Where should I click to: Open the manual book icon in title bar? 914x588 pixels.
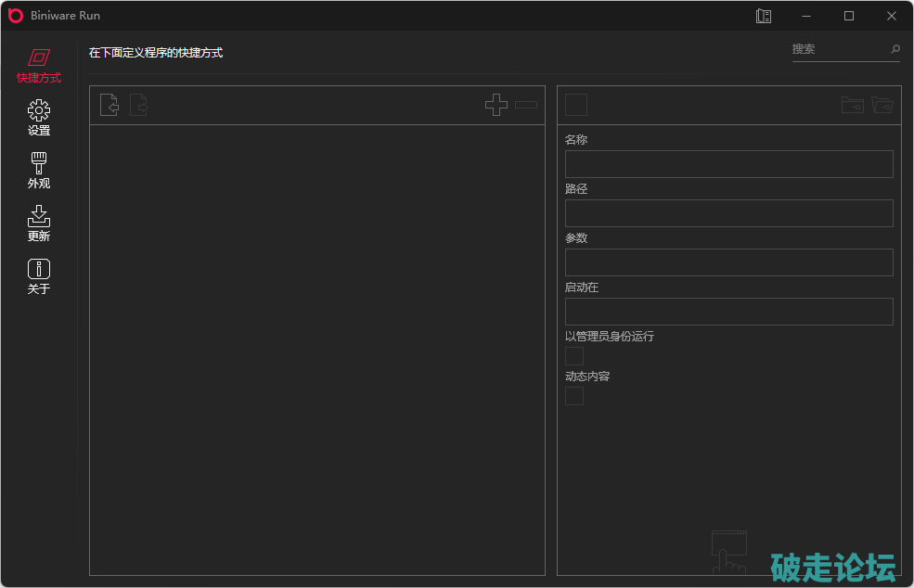764,16
